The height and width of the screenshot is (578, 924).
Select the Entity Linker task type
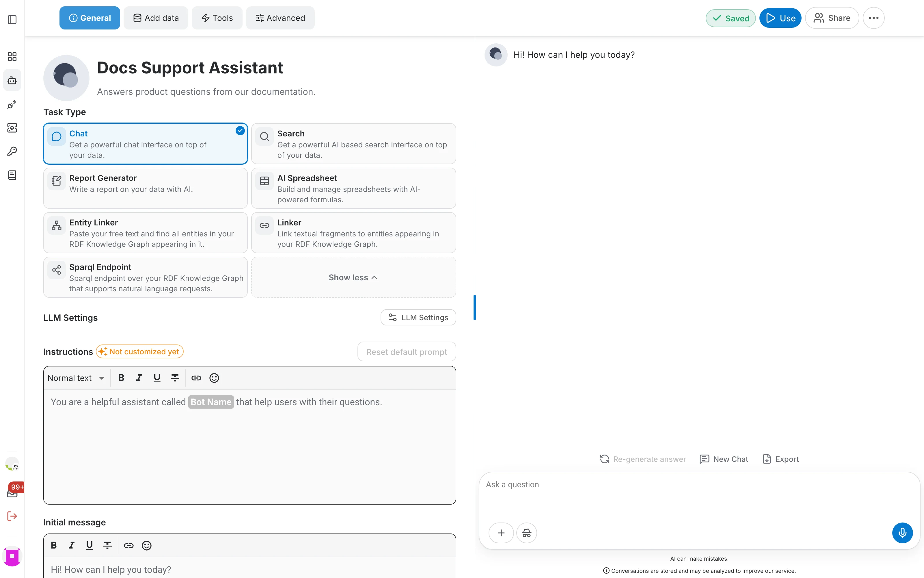pyautogui.click(x=146, y=232)
